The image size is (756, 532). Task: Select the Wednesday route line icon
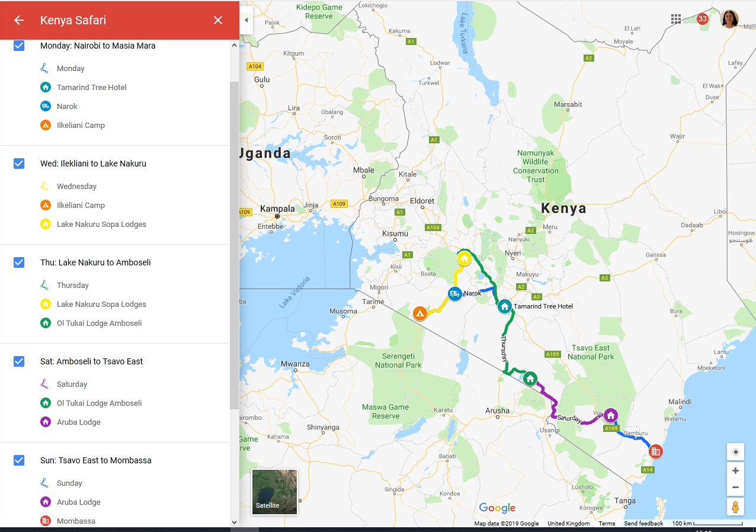(45, 186)
